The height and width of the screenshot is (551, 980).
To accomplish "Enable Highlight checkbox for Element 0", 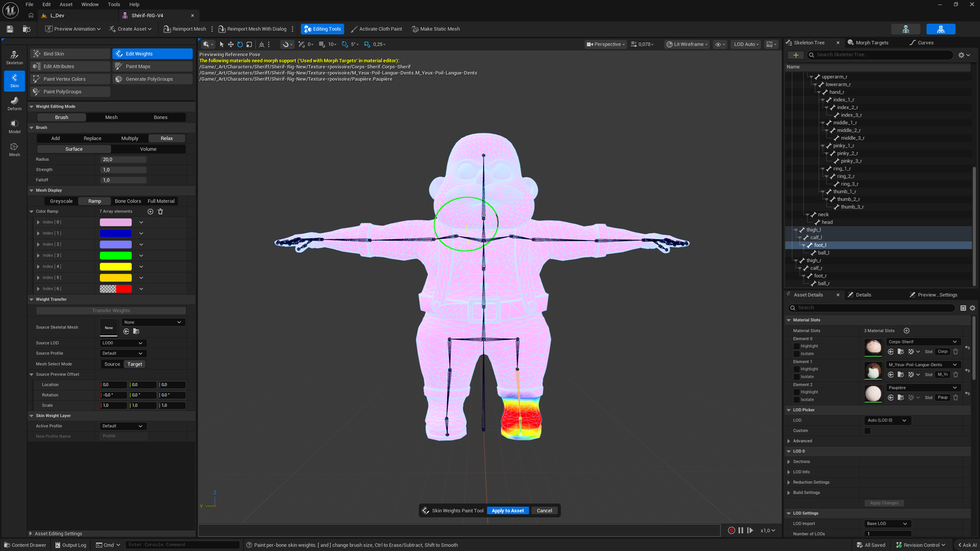I will point(797,347).
